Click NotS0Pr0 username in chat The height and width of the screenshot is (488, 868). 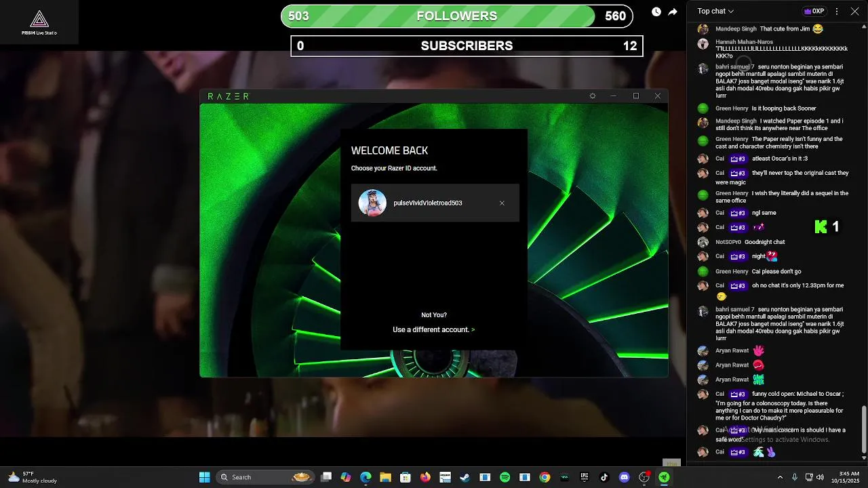point(728,242)
